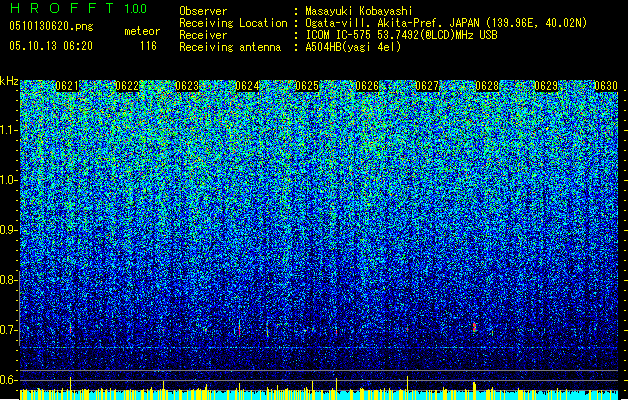The width and height of the screenshot is (629, 400).
Task: Click the Observer label
Action: point(203,11)
